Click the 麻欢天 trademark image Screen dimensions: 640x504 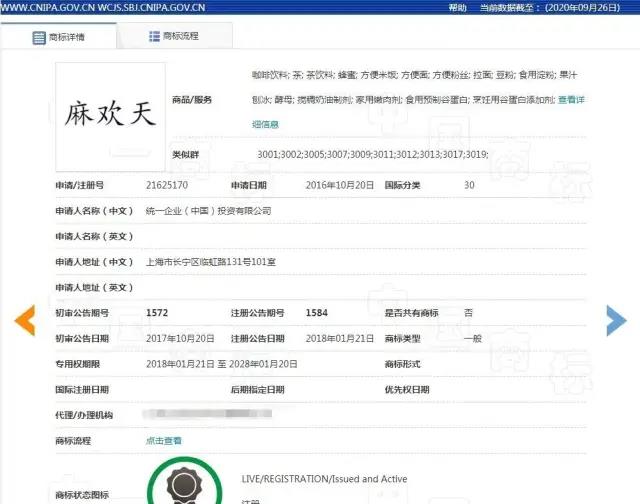pyautogui.click(x=111, y=114)
